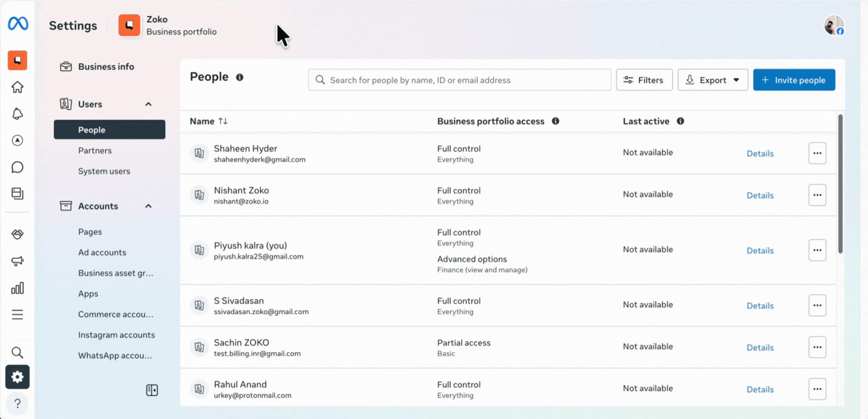Open Ad accounts under Accounts
868x419 pixels.
tap(102, 252)
